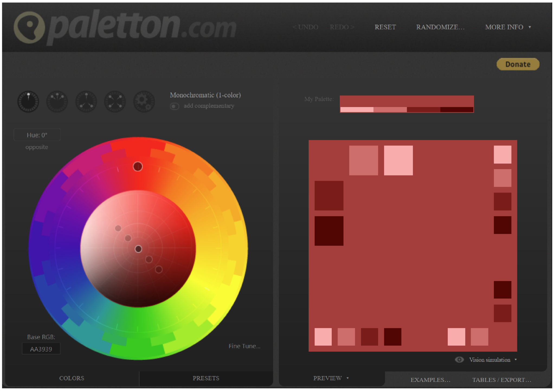Image resolution: width=555 pixels, height=392 pixels.
Task: Open the Freestyle scheme gear icon
Action: [x=144, y=101]
